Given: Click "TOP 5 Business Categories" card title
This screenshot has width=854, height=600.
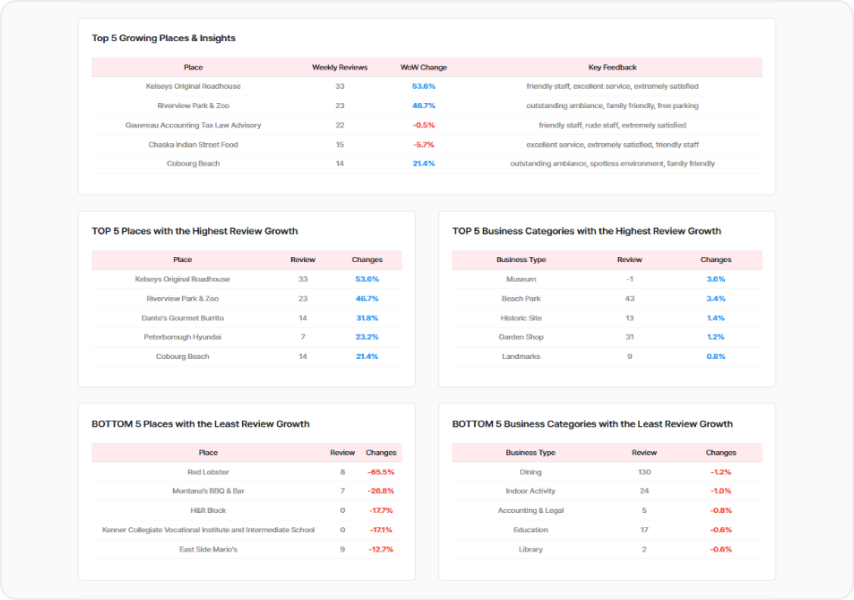Looking at the screenshot, I should pos(587,231).
